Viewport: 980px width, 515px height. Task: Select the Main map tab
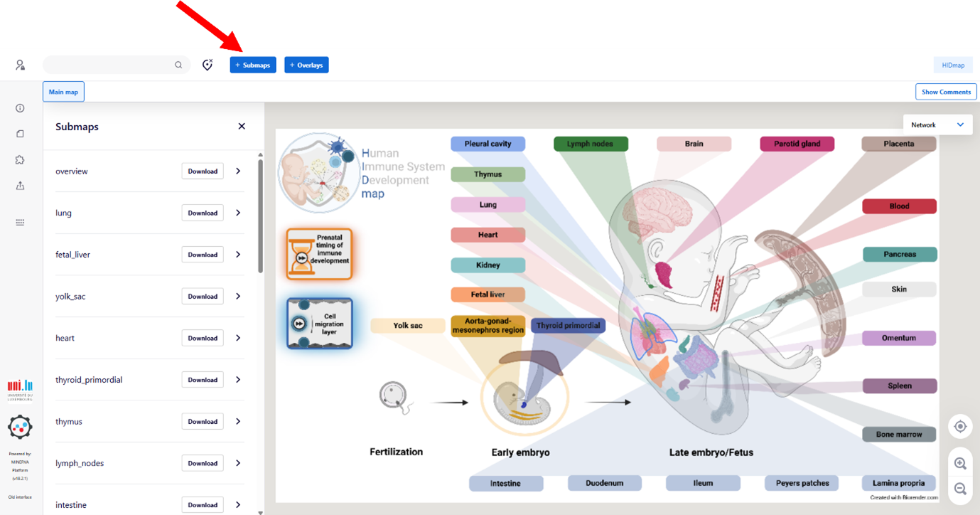coord(63,92)
